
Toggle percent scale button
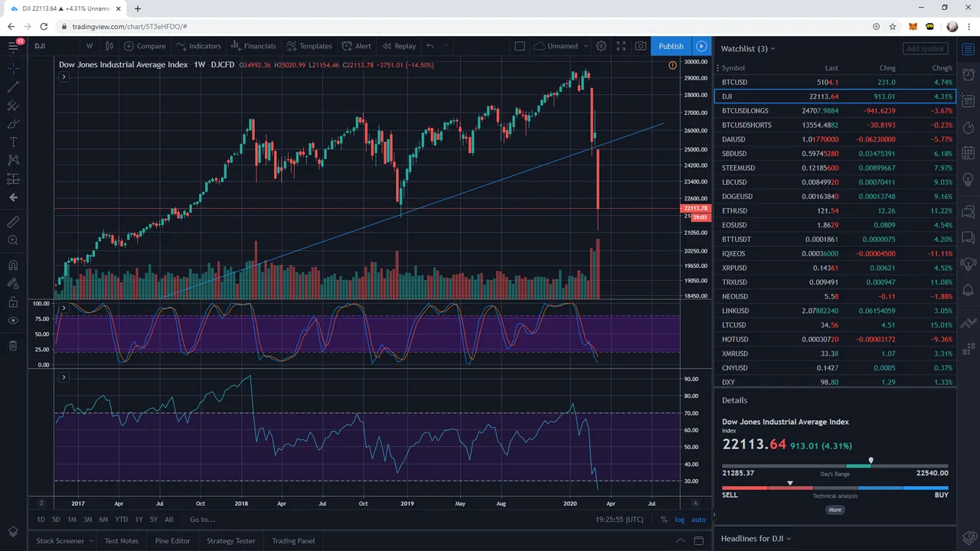[664, 520]
